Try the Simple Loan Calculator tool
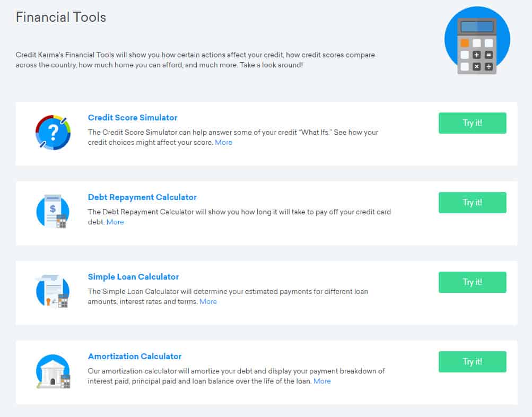 point(472,282)
